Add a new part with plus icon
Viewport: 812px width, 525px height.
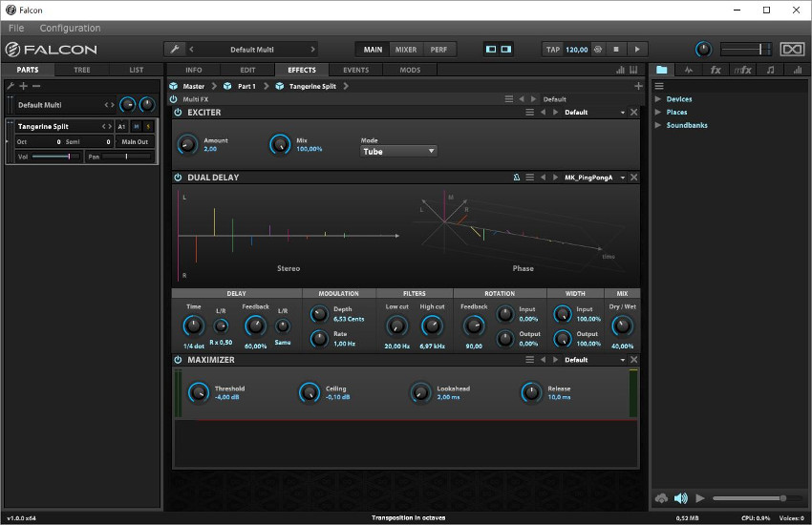click(x=23, y=86)
